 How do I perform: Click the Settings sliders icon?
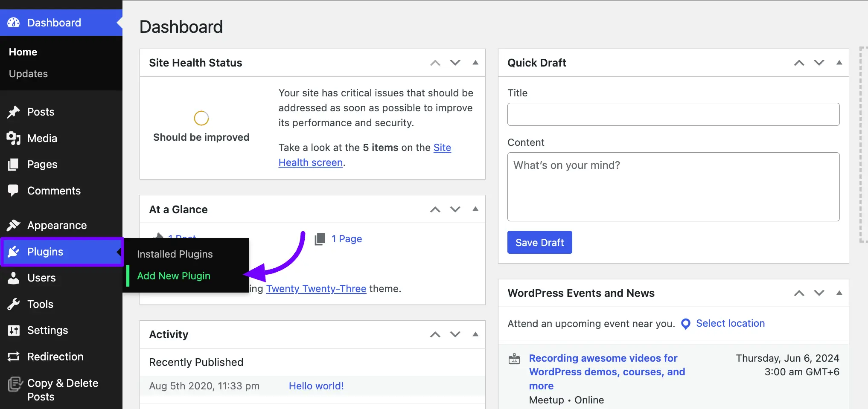pos(14,330)
